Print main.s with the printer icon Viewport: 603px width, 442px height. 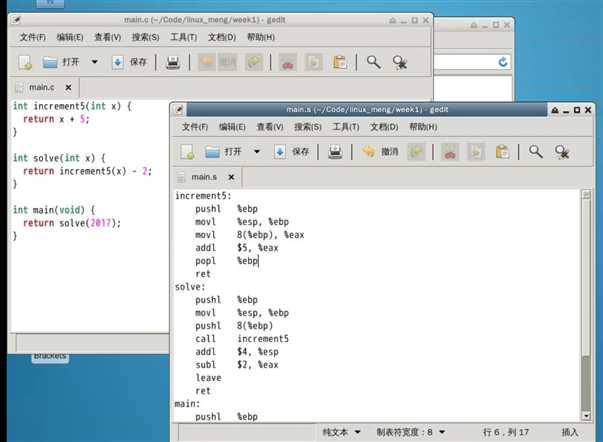[335, 152]
